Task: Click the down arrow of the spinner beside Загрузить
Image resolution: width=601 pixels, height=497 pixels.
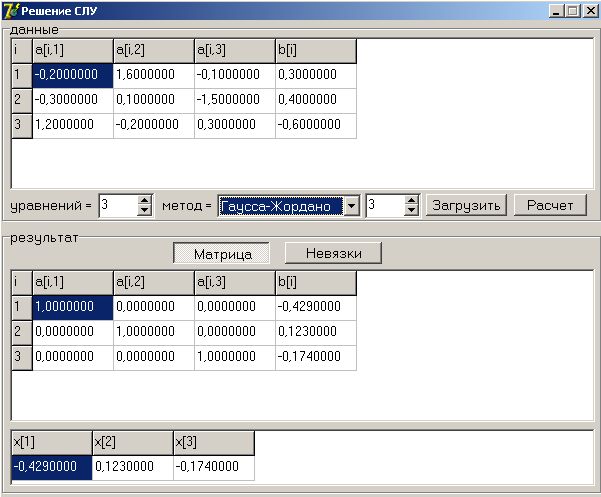Action: pos(411,210)
